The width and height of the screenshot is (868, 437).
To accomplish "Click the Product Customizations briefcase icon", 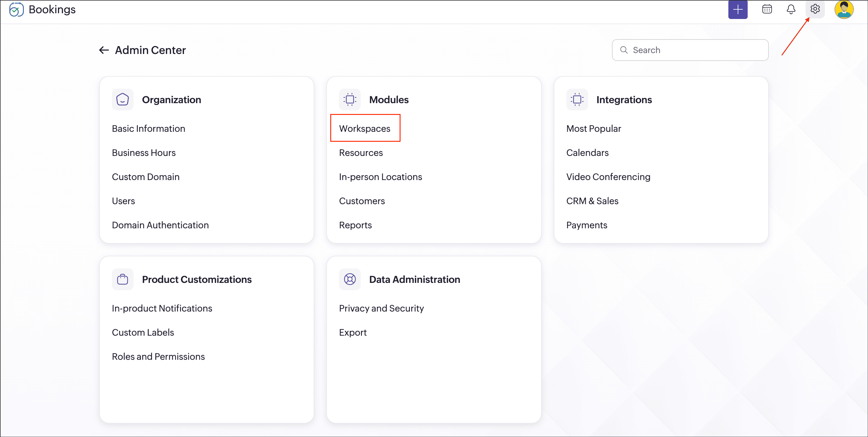I will [123, 279].
